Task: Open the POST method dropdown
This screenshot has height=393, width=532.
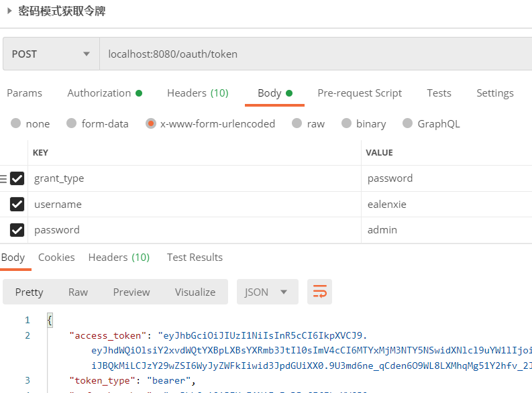Action: tap(51, 54)
